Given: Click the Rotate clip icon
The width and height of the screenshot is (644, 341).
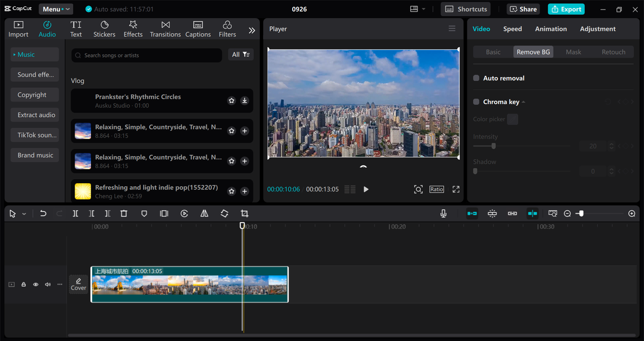Looking at the screenshot, I should point(224,214).
